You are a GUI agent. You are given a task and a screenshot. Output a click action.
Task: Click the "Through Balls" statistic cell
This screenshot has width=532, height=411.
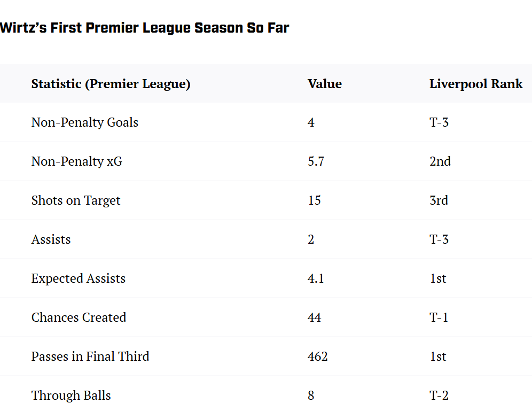[71, 396]
